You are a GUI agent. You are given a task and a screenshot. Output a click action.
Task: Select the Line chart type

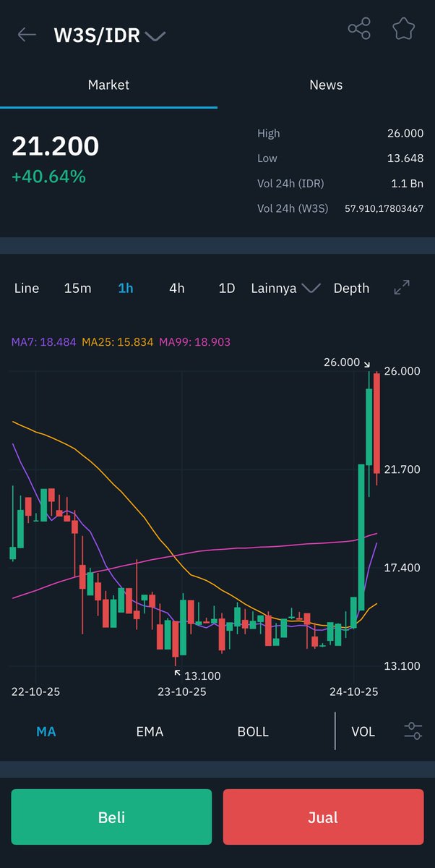[x=27, y=288]
